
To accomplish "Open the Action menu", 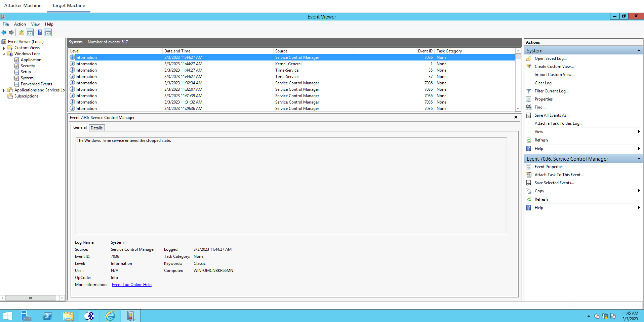I will (20, 24).
